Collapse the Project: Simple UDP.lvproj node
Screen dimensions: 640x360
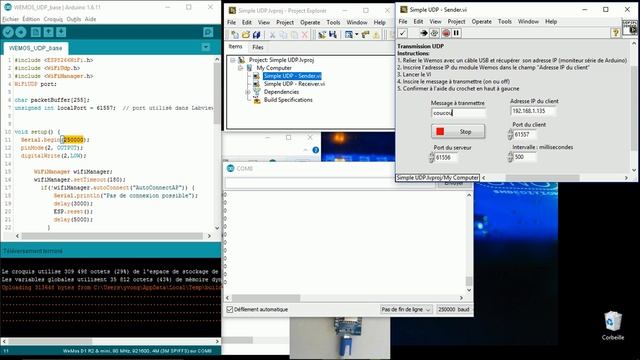[x=233, y=60]
